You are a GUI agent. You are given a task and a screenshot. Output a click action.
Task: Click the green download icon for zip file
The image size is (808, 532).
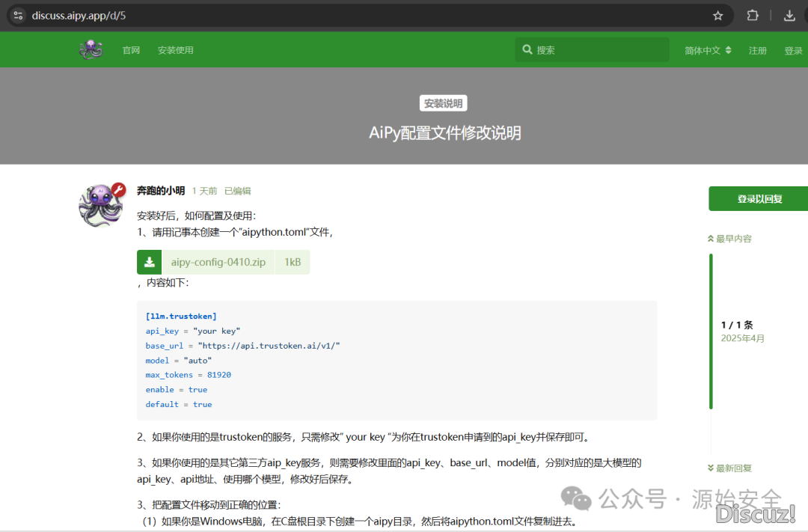(x=150, y=262)
